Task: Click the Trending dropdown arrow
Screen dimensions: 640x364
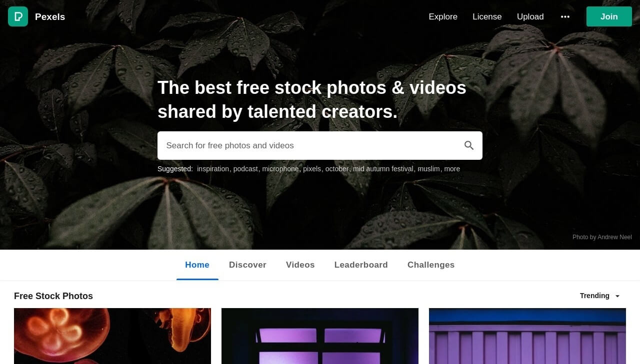Action: pyautogui.click(x=617, y=296)
